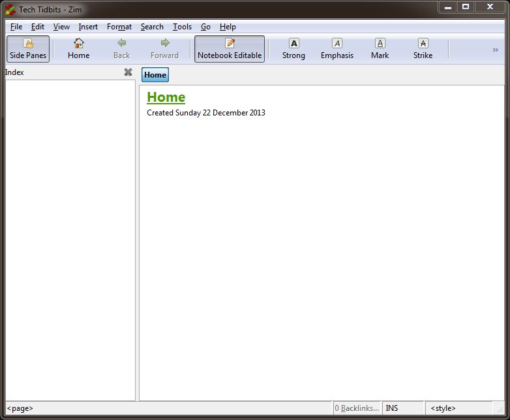Minimize the Zim window

click(x=448, y=7)
